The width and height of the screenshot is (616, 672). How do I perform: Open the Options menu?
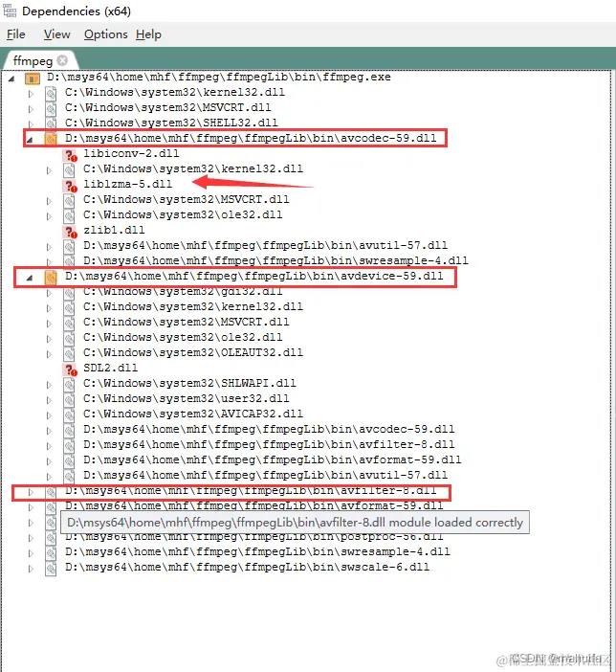(x=105, y=34)
